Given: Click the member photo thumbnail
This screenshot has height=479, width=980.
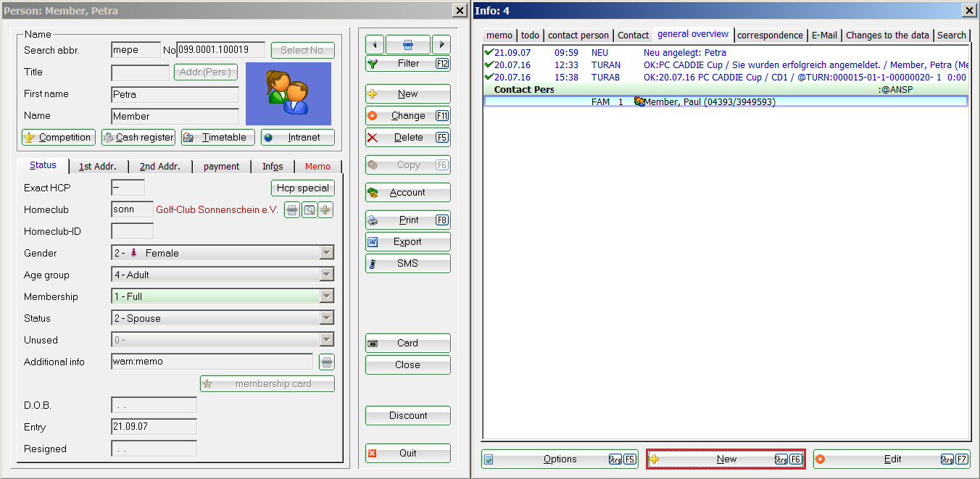Looking at the screenshot, I should pos(288,93).
